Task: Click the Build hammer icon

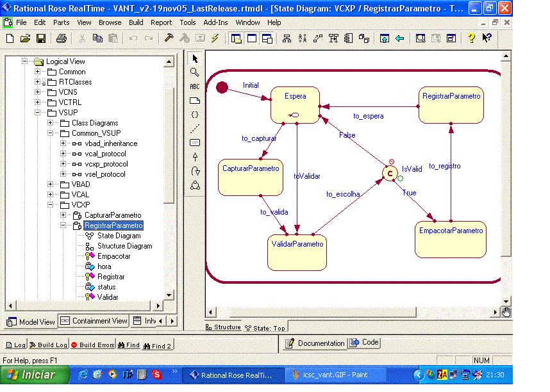Action: tap(169, 38)
